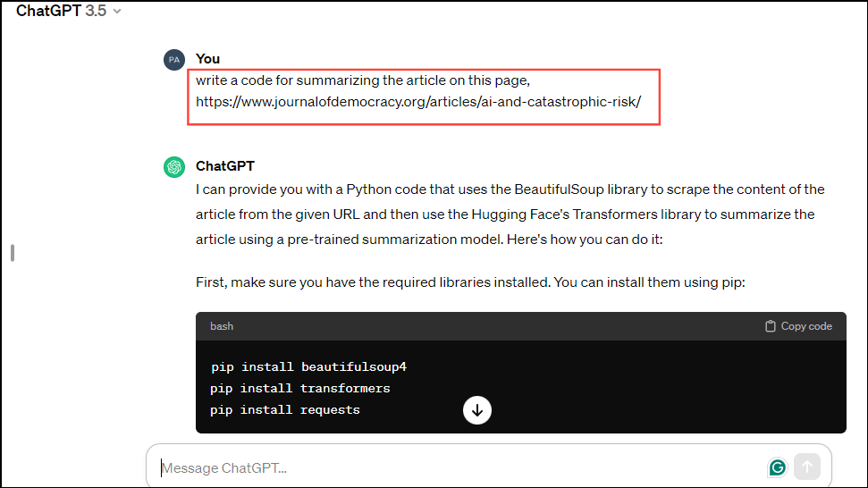Click the scroll-to-bottom down arrow button

point(477,410)
